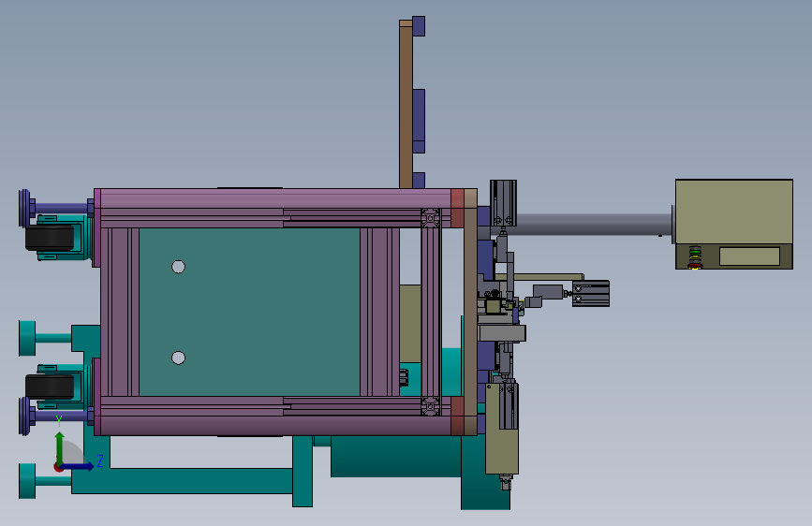This screenshot has height=526, width=812.
Task: Select the lower black caster wheel
Action: coord(51,387)
